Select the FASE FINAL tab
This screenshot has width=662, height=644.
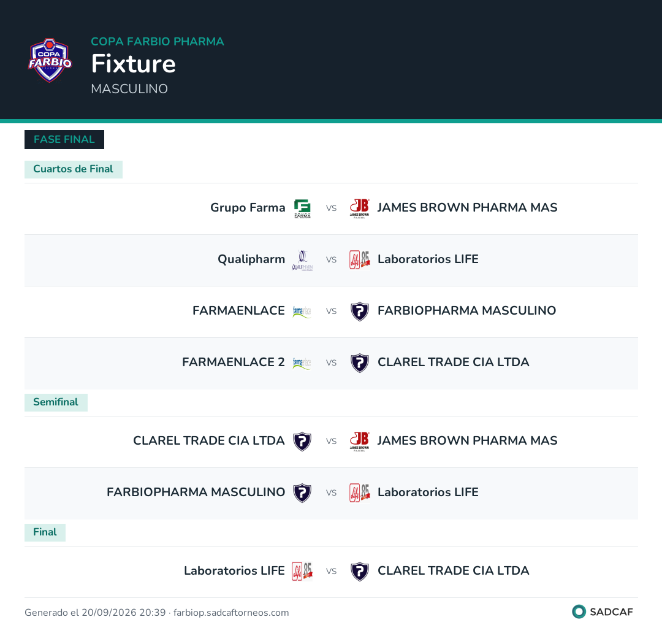64,139
